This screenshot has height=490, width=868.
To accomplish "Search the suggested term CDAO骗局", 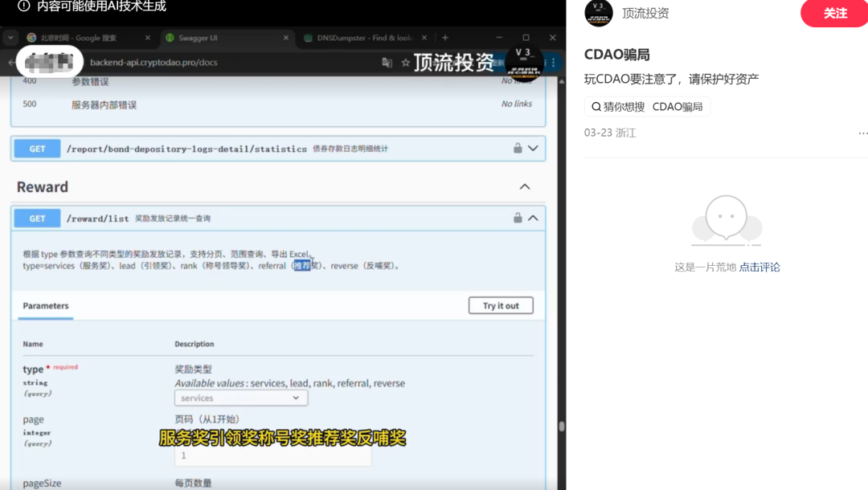I will point(677,107).
